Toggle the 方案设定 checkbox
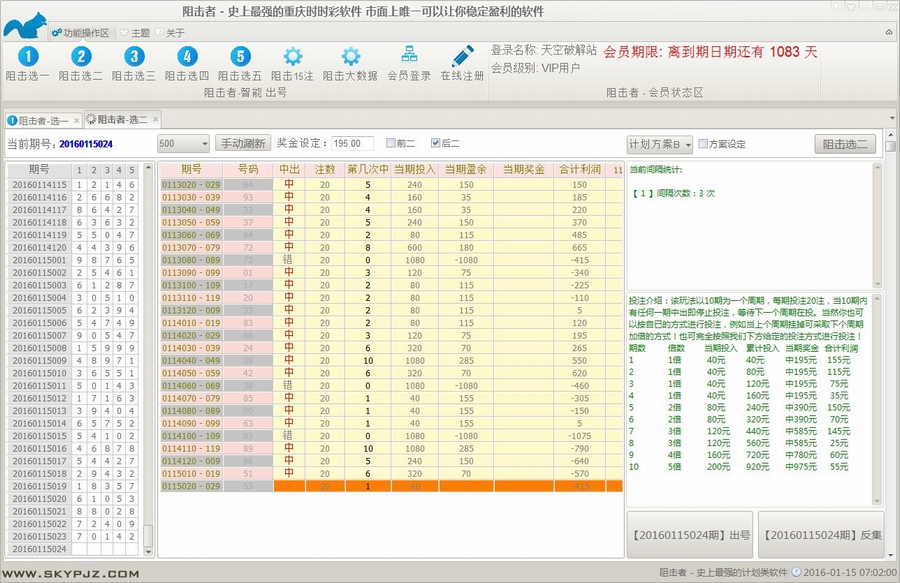Image resolution: width=900 pixels, height=583 pixels. 703,143
